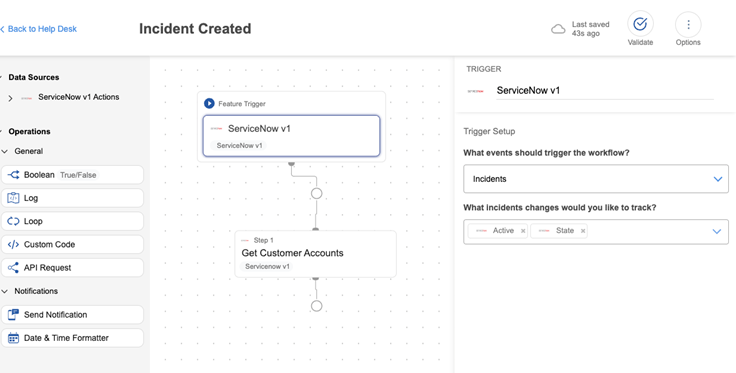The height and width of the screenshot is (373, 736).
Task: Select the Get Customer Accounts step
Action: 315,254
